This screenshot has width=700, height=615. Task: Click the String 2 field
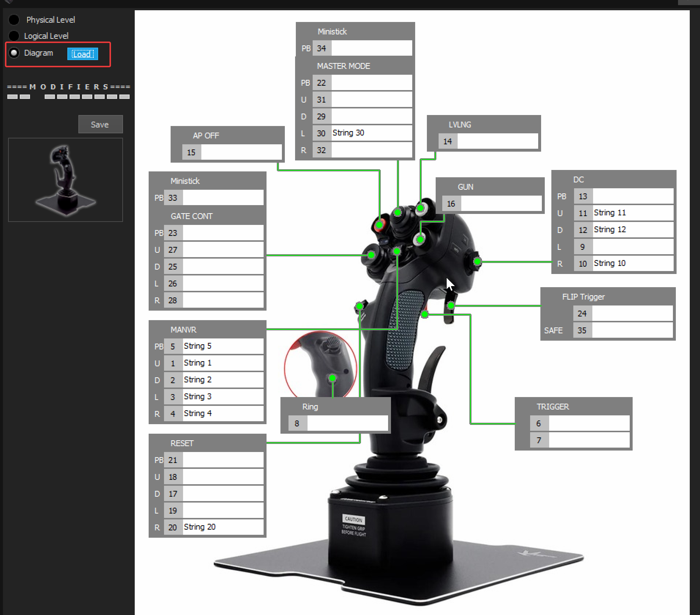(223, 380)
